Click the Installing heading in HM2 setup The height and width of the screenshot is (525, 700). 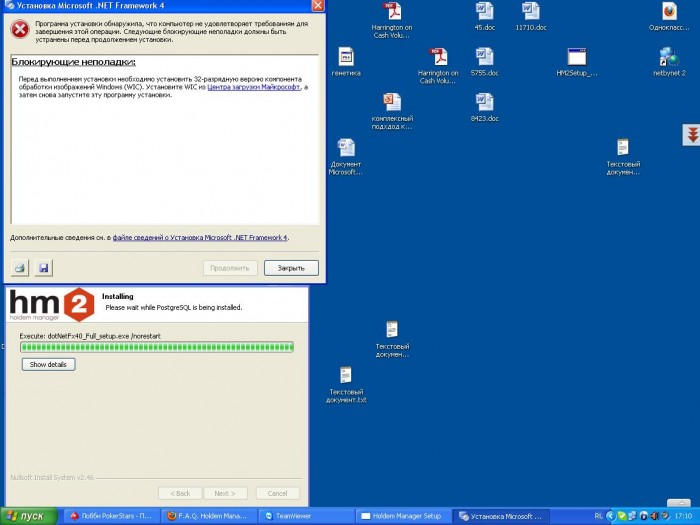[x=117, y=296]
